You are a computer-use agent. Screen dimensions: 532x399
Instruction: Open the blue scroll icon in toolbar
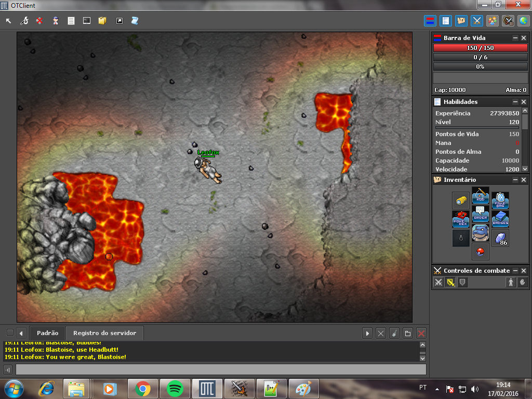pos(135,21)
